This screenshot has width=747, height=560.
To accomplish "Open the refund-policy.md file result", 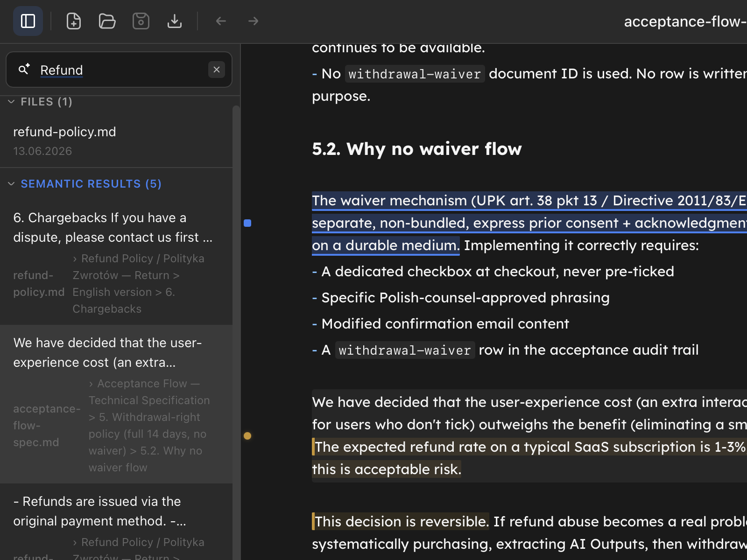I will [x=116, y=141].
